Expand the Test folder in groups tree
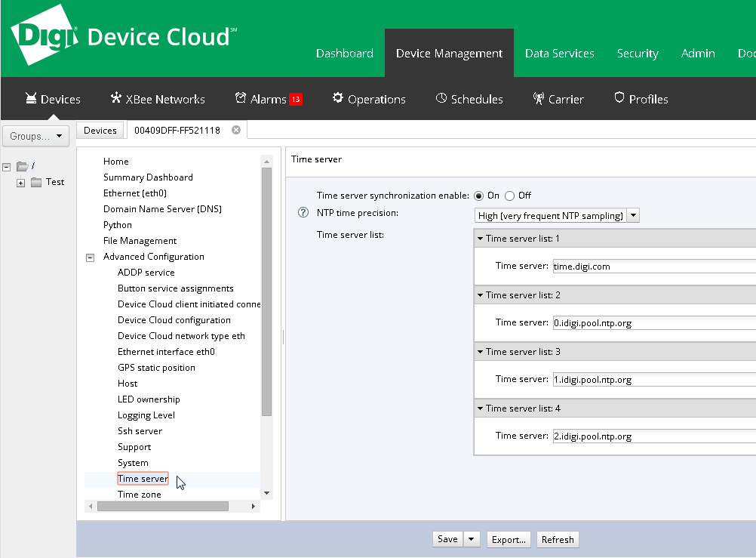 tap(21, 183)
